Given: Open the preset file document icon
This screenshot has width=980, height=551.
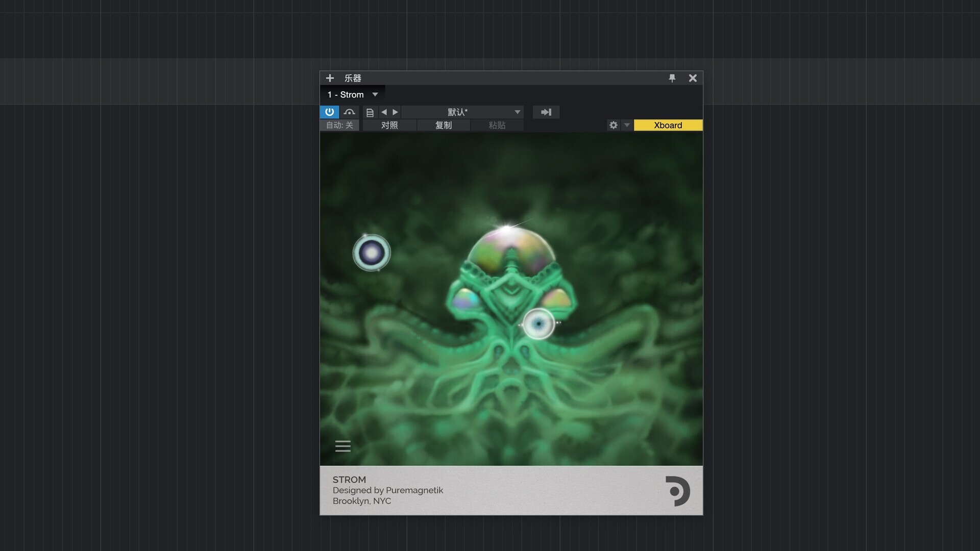Looking at the screenshot, I should 370,112.
